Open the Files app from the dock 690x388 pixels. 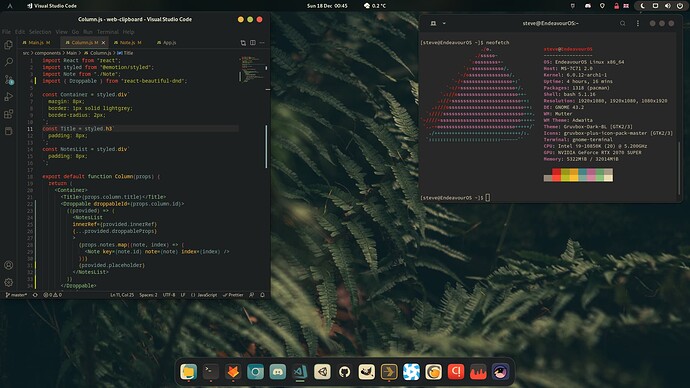(x=188, y=372)
